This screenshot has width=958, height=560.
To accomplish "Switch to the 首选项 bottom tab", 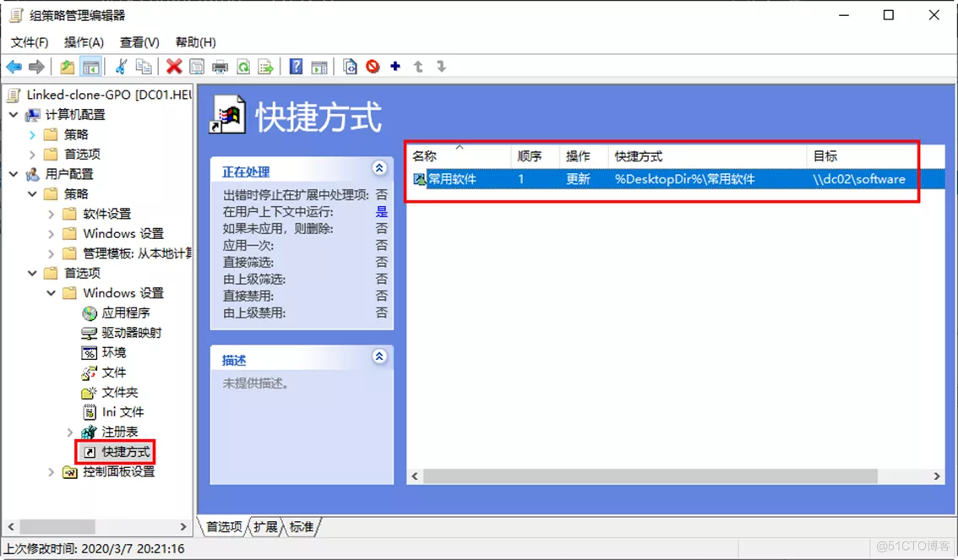I will pos(224,527).
